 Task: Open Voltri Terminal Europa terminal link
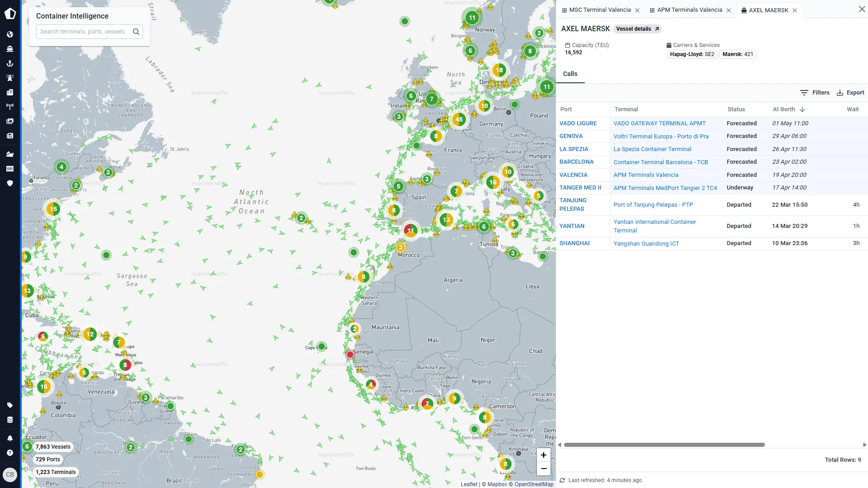pyautogui.click(x=661, y=136)
